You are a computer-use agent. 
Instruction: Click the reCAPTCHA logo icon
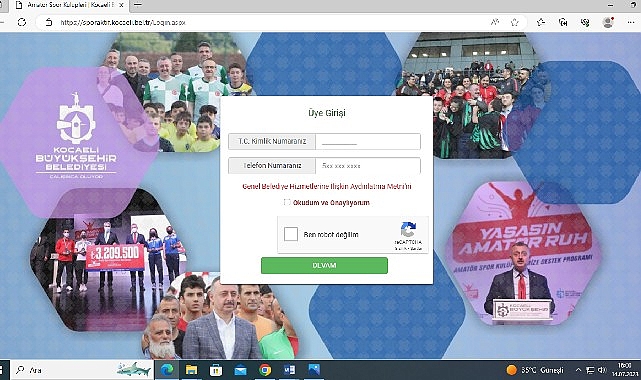[x=408, y=229]
